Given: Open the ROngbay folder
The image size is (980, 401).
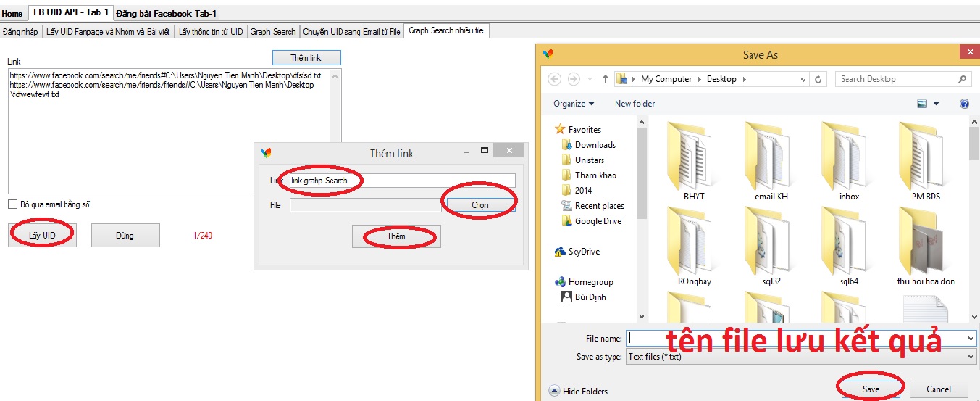Looking at the screenshot, I should tap(693, 246).
